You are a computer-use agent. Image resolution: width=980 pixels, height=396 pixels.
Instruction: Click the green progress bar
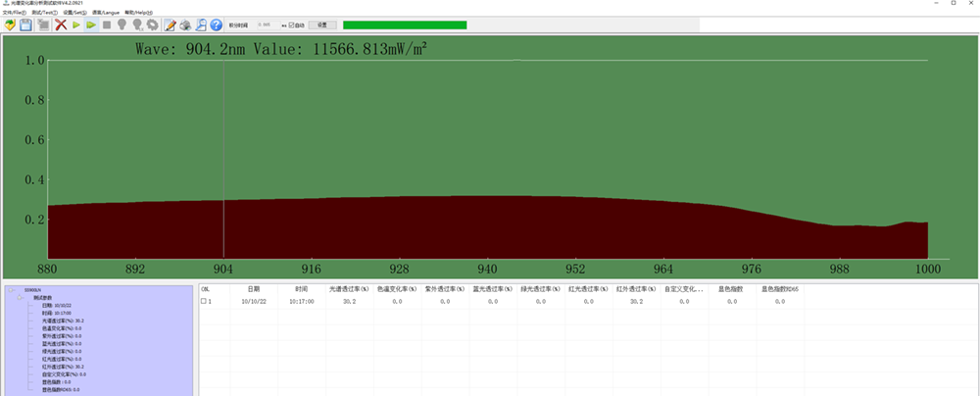(404, 25)
